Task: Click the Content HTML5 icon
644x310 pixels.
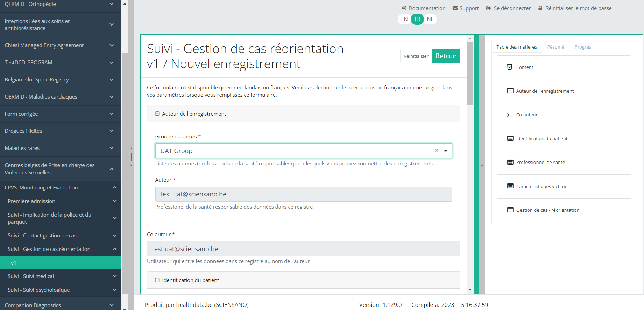Action: pyautogui.click(x=510, y=67)
